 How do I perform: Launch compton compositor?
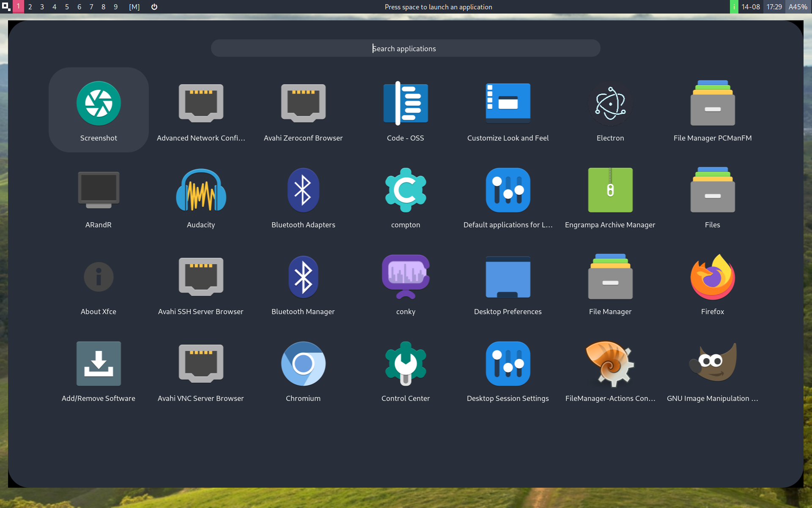[x=406, y=197]
